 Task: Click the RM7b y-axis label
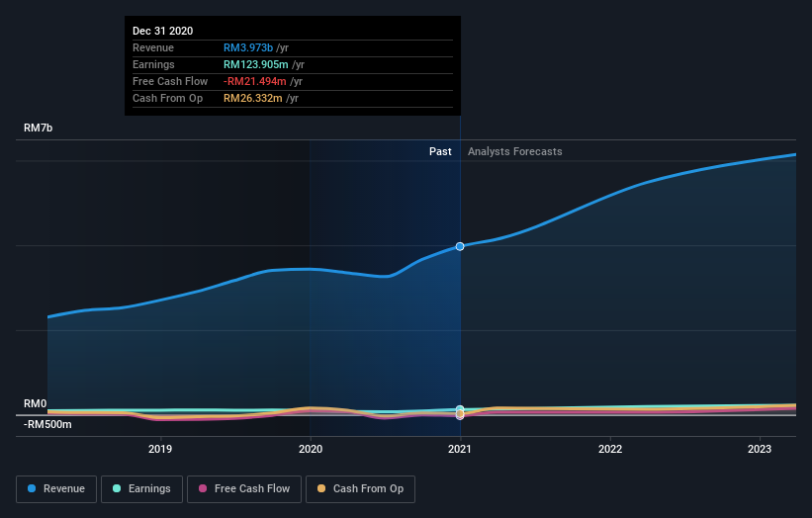click(x=38, y=128)
